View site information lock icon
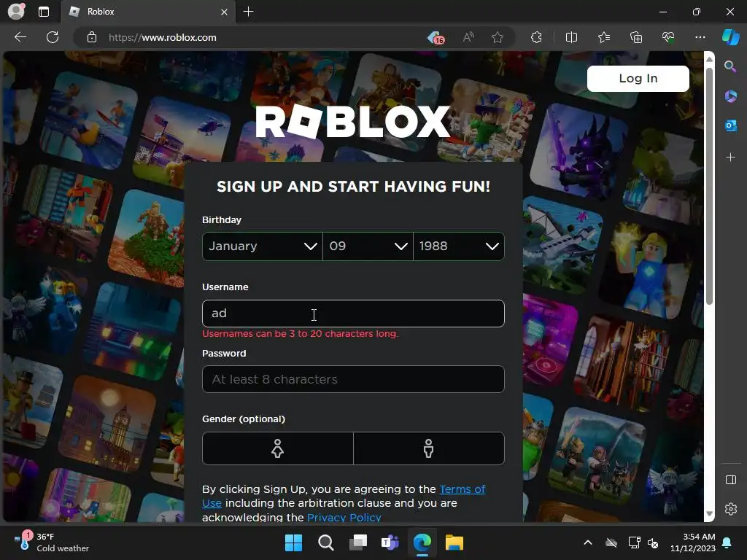Viewport: 747px width, 560px height. (92, 37)
